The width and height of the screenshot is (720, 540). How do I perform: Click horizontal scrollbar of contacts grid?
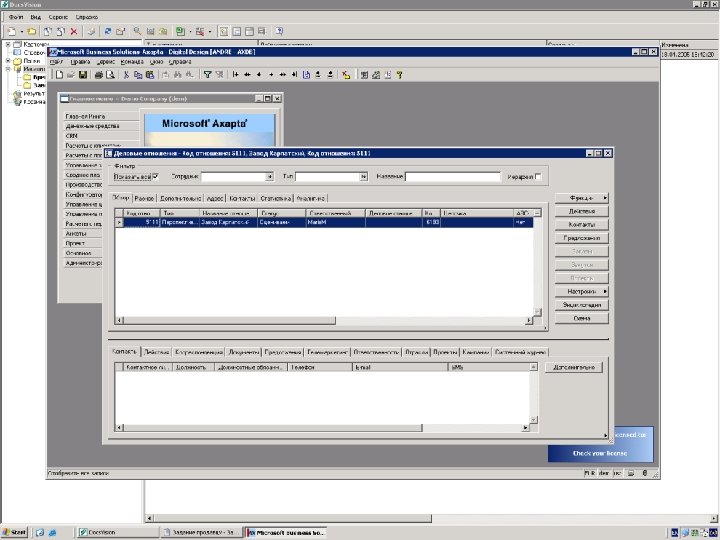pyautogui.click(x=321, y=428)
